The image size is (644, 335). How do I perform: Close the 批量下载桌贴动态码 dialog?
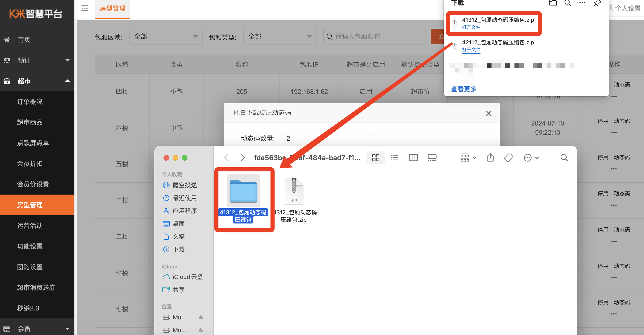(x=489, y=113)
